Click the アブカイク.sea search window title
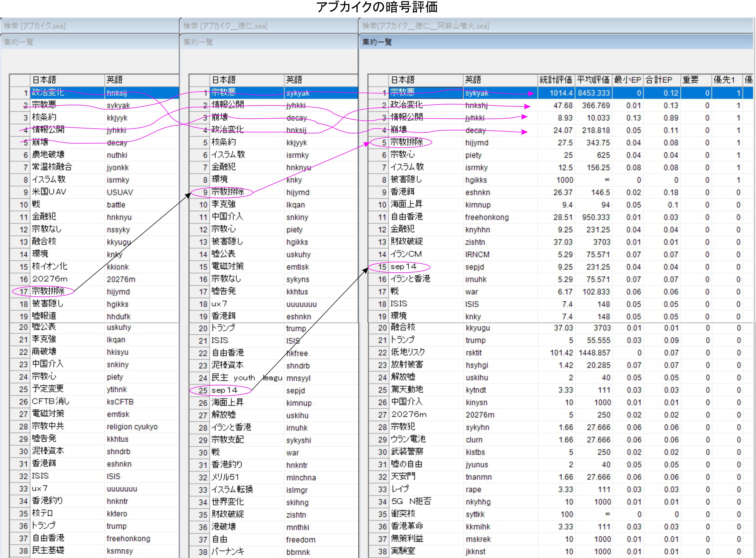Image resolution: width=756 pixels, height=558 pixels. pyautogui.click(x=35, y=26)
